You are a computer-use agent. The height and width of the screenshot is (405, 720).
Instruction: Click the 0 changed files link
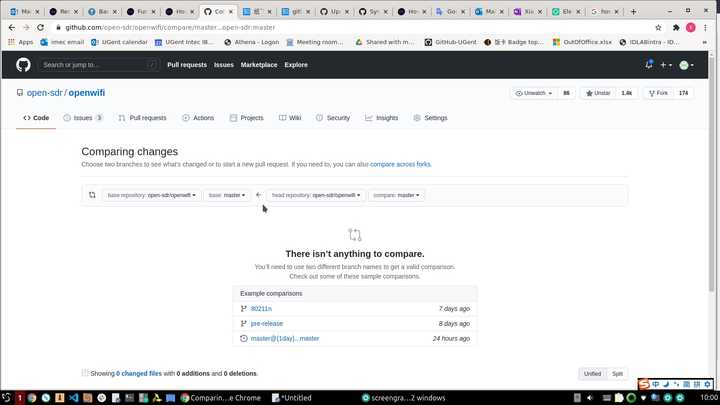pos(139,374)
